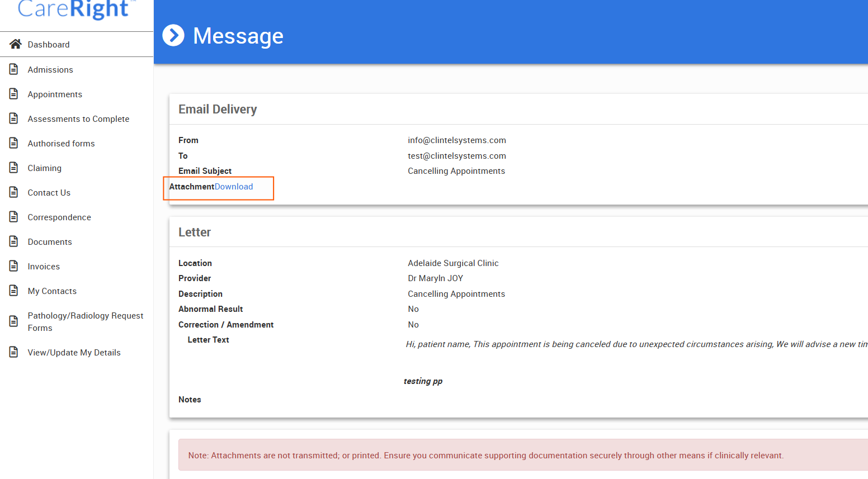
Task: Click the Email Subject label
Action: [x=205, y=171]
